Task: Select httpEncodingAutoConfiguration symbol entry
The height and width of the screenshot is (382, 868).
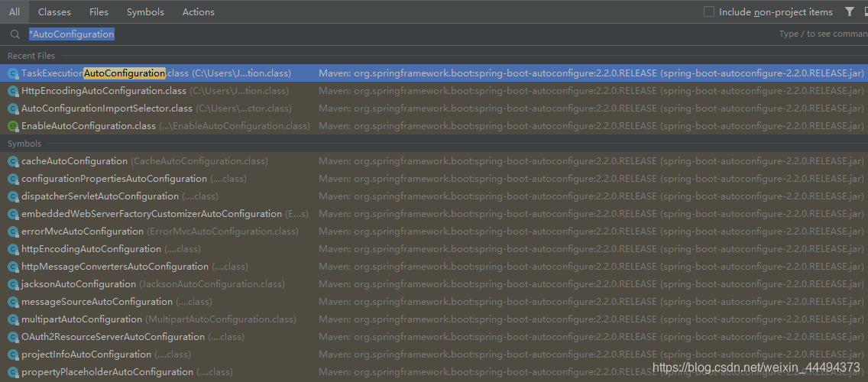Action: (x=434, y=249)
